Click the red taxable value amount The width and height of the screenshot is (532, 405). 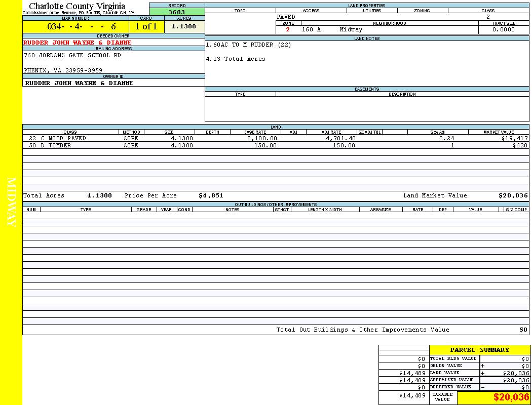pyautogui.click(x=511, y=397)
